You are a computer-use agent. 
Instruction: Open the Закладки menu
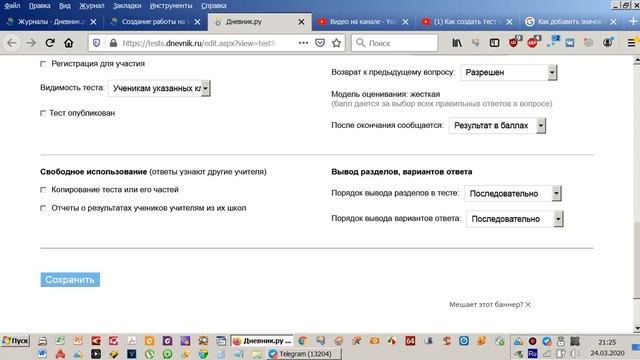click(127, 6)
